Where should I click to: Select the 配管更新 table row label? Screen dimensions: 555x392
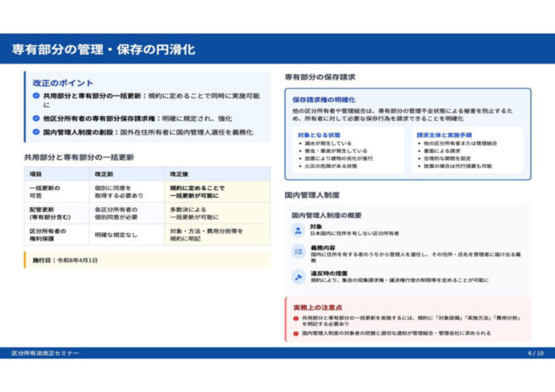[43, 209]
